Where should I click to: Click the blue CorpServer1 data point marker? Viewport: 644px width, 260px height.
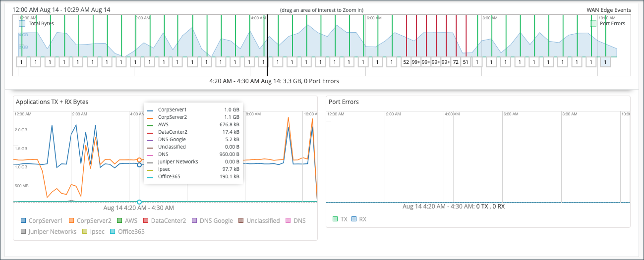pyautogui.click(x=139, y=164)
